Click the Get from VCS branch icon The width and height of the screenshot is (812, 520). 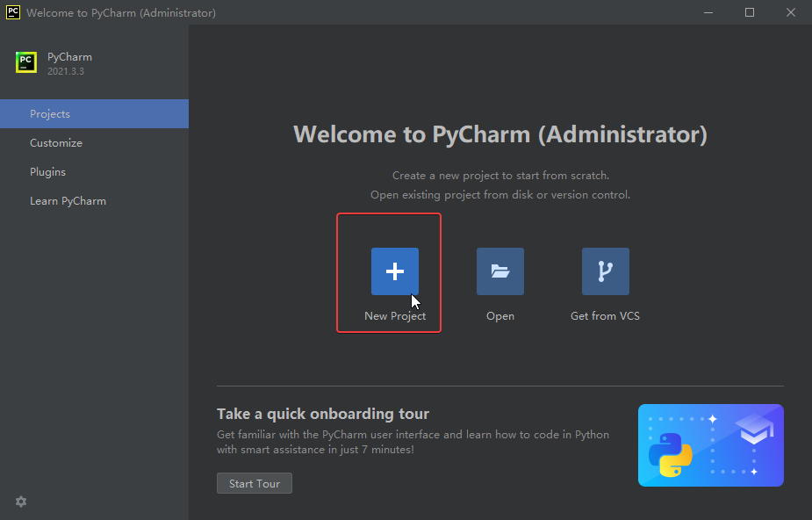point(606,271)
